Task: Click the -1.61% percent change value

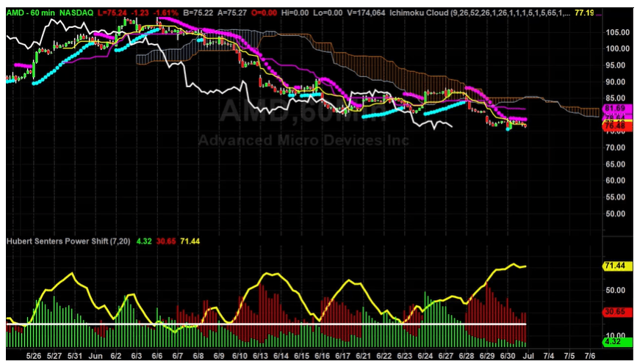Action: coord(166,13)
